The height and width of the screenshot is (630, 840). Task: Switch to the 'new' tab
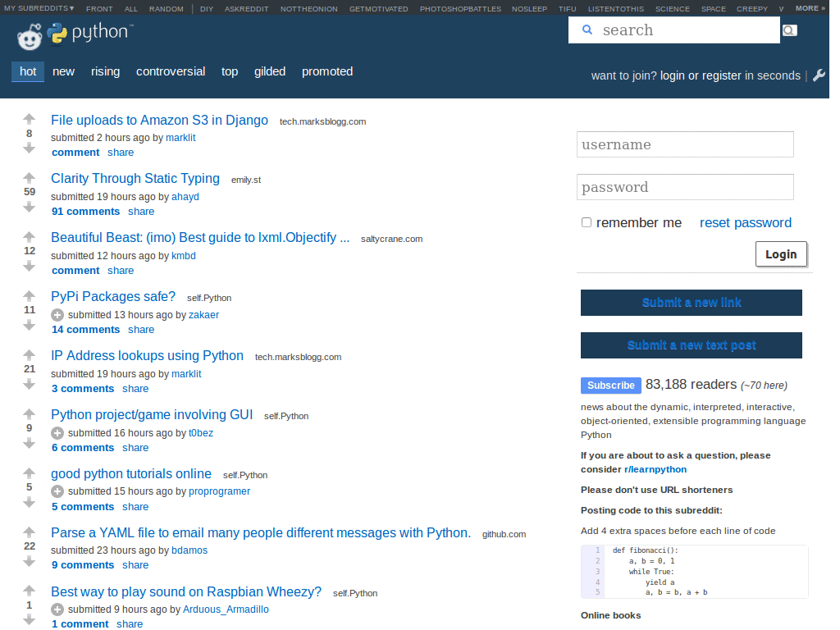pyautogui.click(x=63, y=71)
